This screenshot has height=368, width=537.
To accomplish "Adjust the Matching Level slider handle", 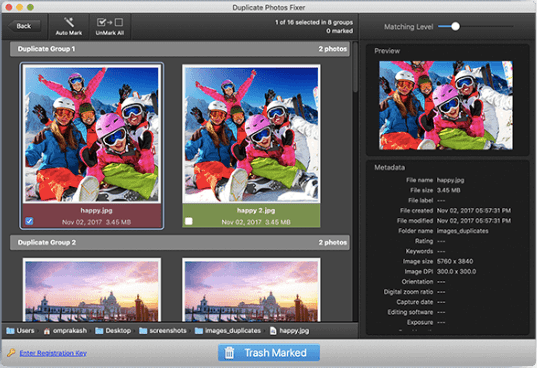I will pyautogui.click(x=455, y=26).
